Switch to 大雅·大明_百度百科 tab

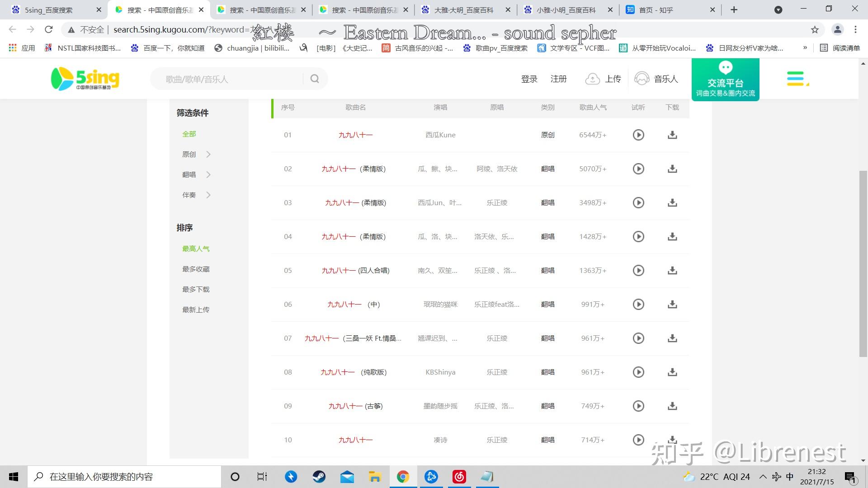coord(463,9)
